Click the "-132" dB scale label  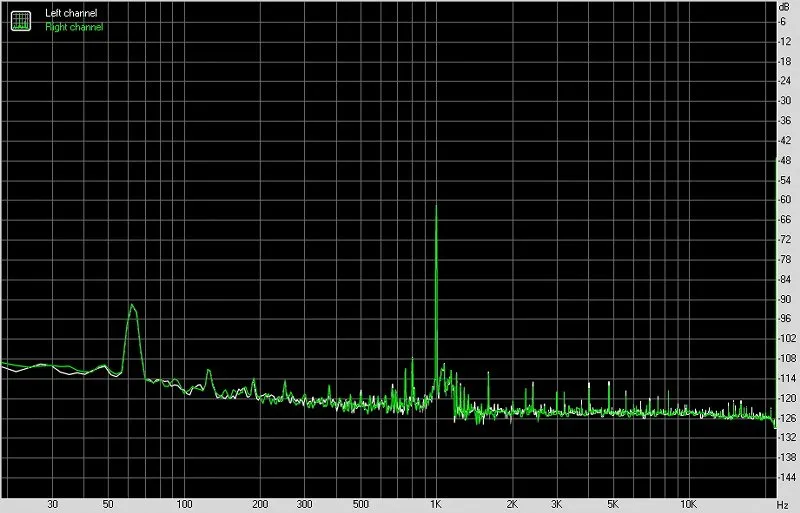787,437
